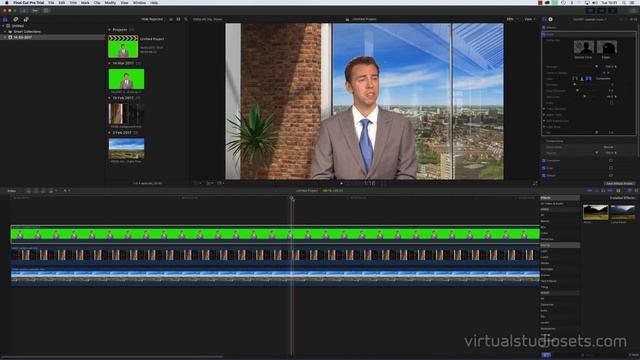The width and height of the screenshot is (640, 360).
Task: Show the Transitions browser icon
Action: point(636,191)
